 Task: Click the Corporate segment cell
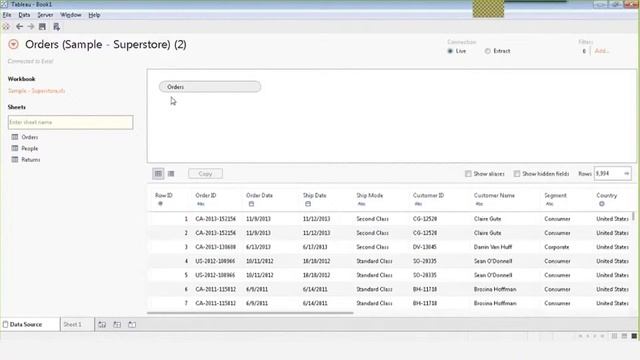pyautogui.click(x=556, y=247)
